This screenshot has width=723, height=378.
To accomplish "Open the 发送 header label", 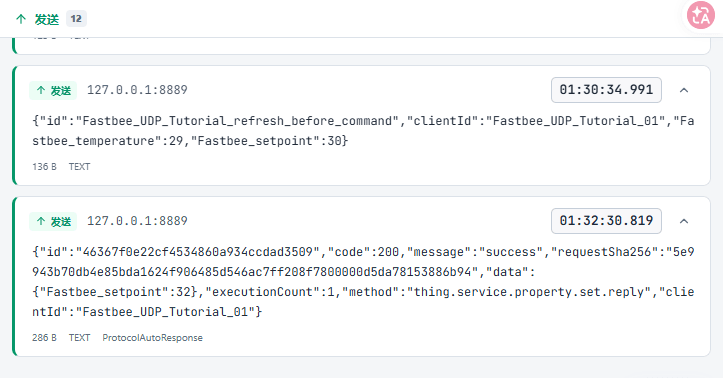I will (47, 19).
